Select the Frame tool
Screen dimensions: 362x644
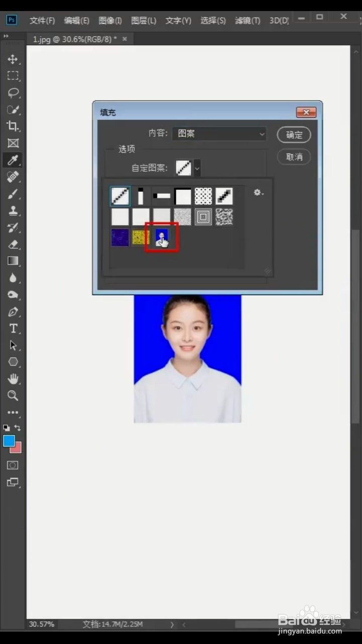click(13, 143)
